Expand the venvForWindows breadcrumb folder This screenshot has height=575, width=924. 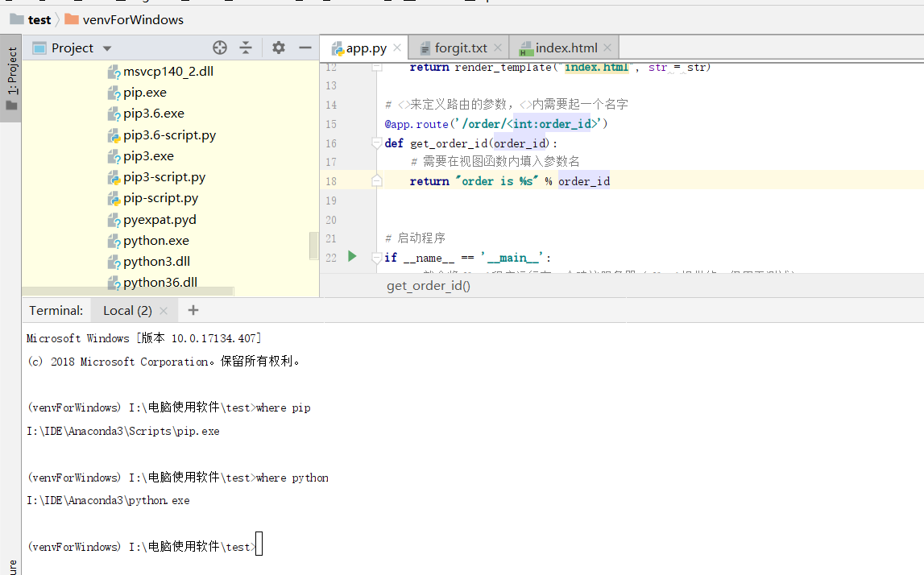click(128, 19)
